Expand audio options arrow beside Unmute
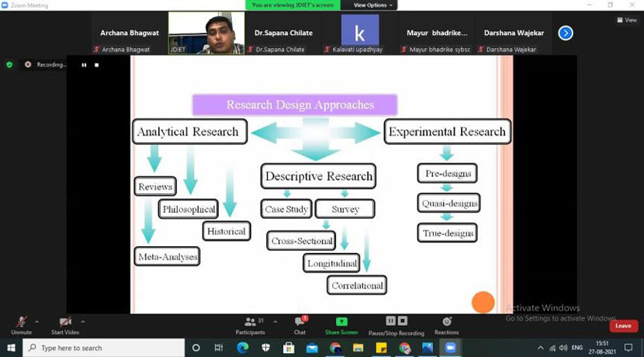This screenshot has height=357, width=644. (x=38, y=321)
